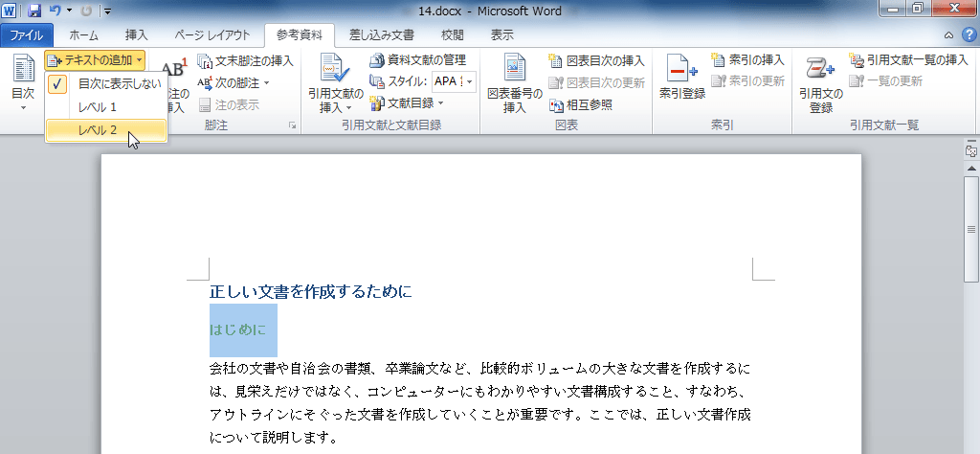980x454 pixels.
Task: Click the disabled 注の表示 button
Action: tap(228, 104)
